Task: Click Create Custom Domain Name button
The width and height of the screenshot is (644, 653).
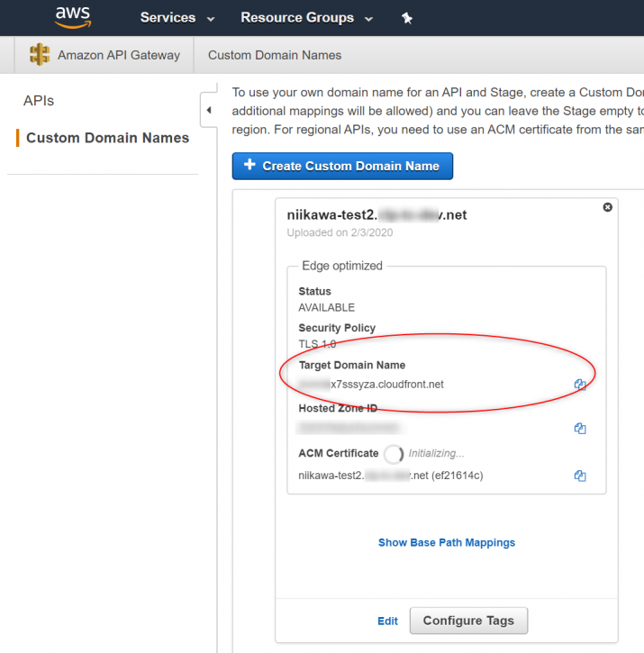Action: (x=342, y=166)
